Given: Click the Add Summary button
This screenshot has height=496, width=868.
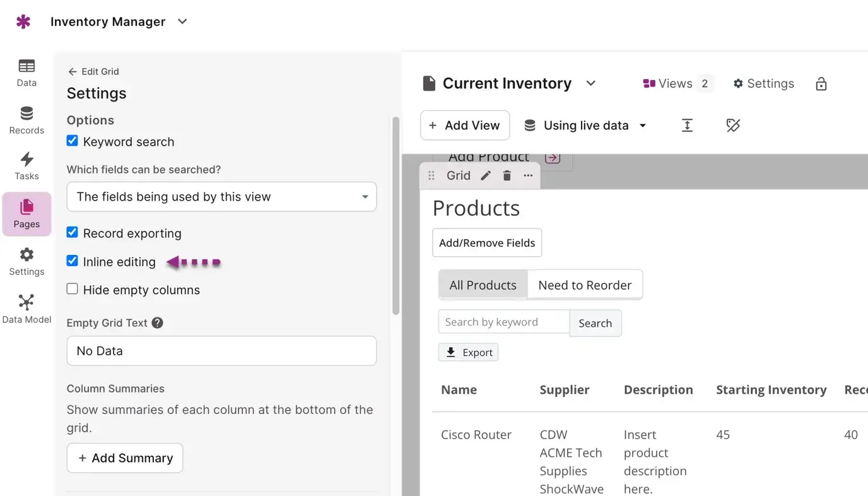Looking at the screenshot, I should click(x=125, y=458).
